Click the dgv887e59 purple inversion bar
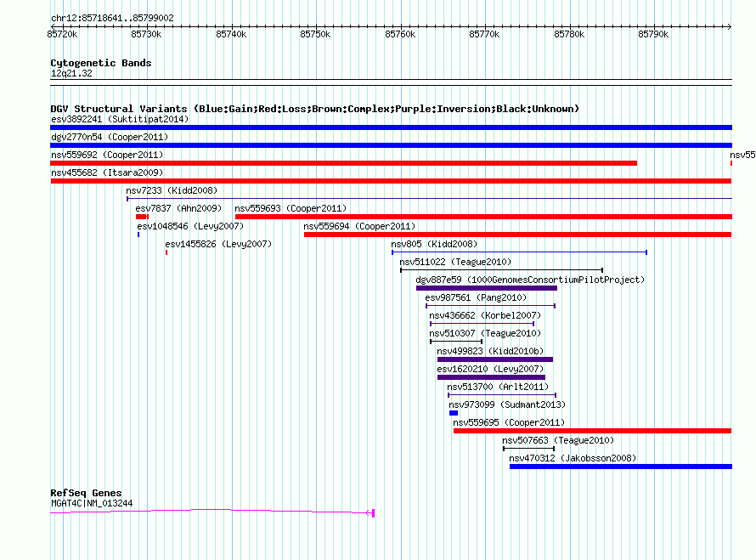 click(x=487, y=288)
